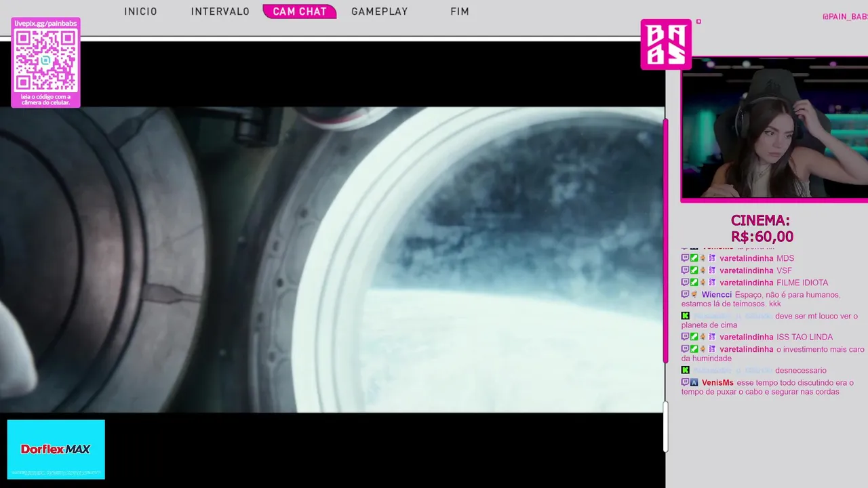
Task: Click Twitch badge next to Wiencci
Action: (x=685, y=295)
